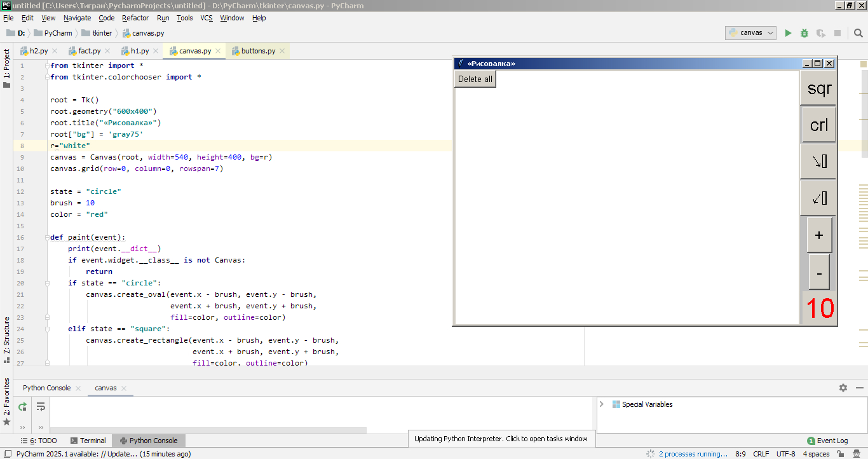868x459 pixels.
Task: Close the fact.py editor tab
Action: [107, 51]
